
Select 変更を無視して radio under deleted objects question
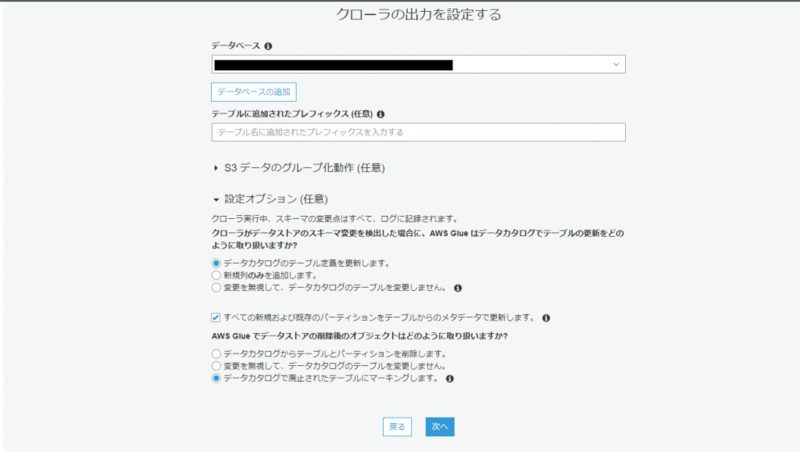(x=216, y=366)
